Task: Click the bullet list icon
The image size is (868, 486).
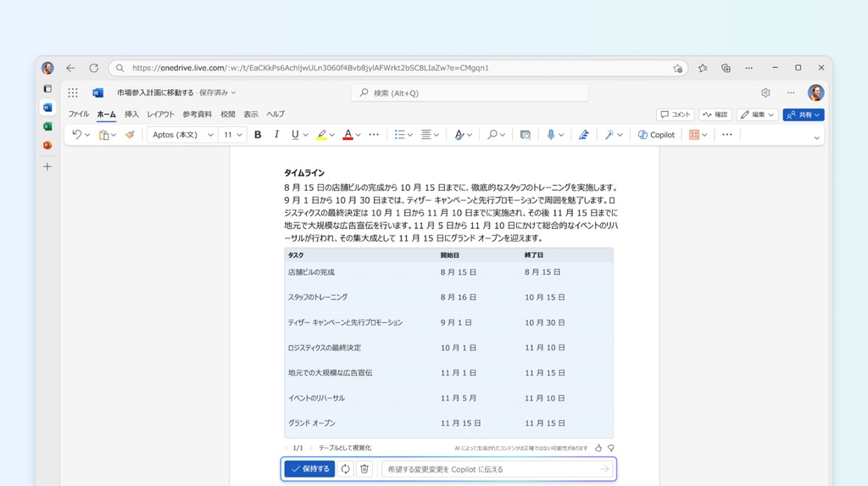Action: click(x=400, y=135)
